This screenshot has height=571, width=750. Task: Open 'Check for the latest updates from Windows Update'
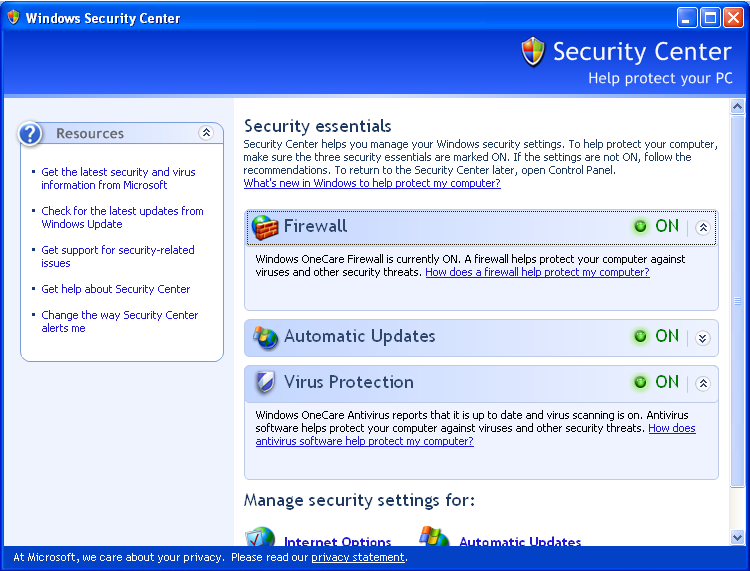point(122,218)
